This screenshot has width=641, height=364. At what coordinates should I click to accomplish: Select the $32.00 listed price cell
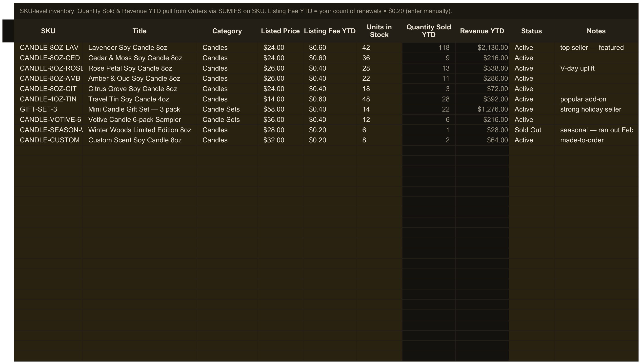pos(280,140)
